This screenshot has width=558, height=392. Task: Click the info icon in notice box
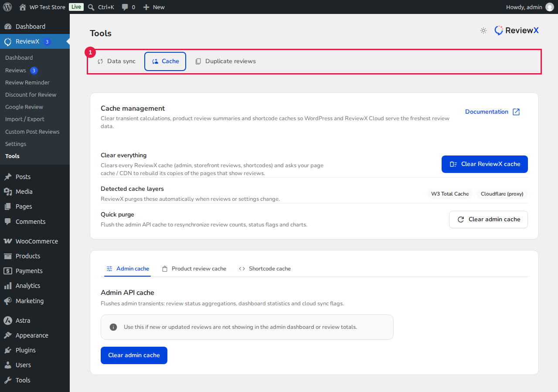tap(113, 327)
